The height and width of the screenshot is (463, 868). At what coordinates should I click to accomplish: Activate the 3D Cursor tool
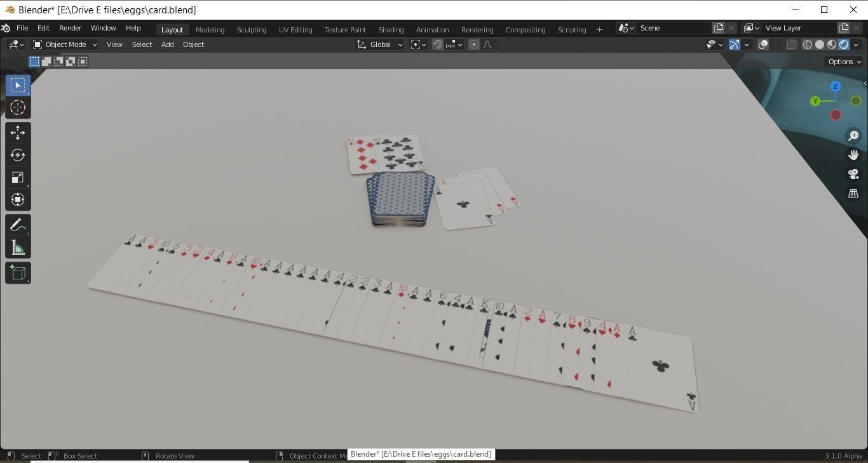(18, 107)
